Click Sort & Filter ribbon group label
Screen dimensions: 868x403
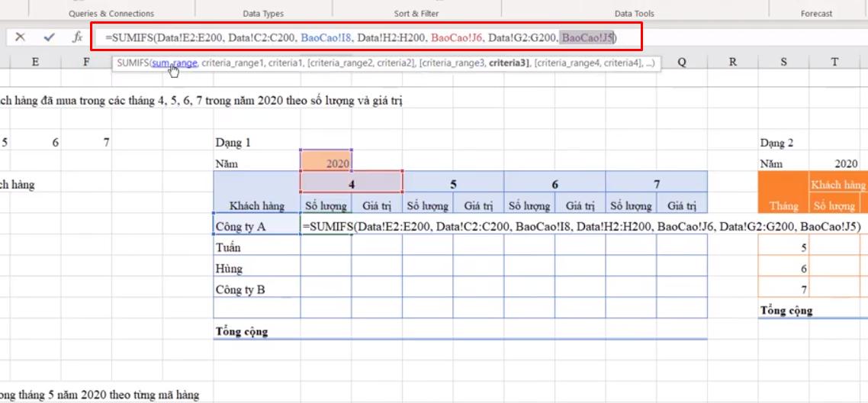click(416, 13)
